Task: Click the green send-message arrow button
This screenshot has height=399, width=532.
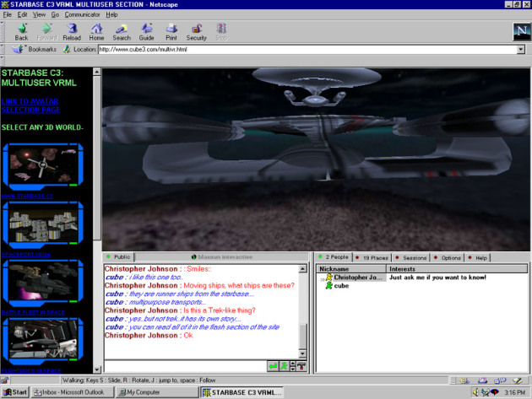Action: point(273,366)
